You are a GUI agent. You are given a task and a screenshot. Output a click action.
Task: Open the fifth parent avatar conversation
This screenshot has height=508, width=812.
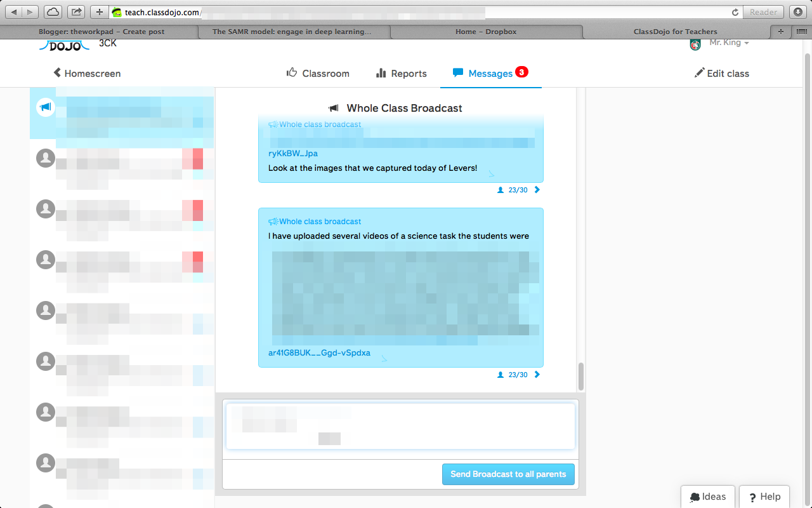pos(46,361)
